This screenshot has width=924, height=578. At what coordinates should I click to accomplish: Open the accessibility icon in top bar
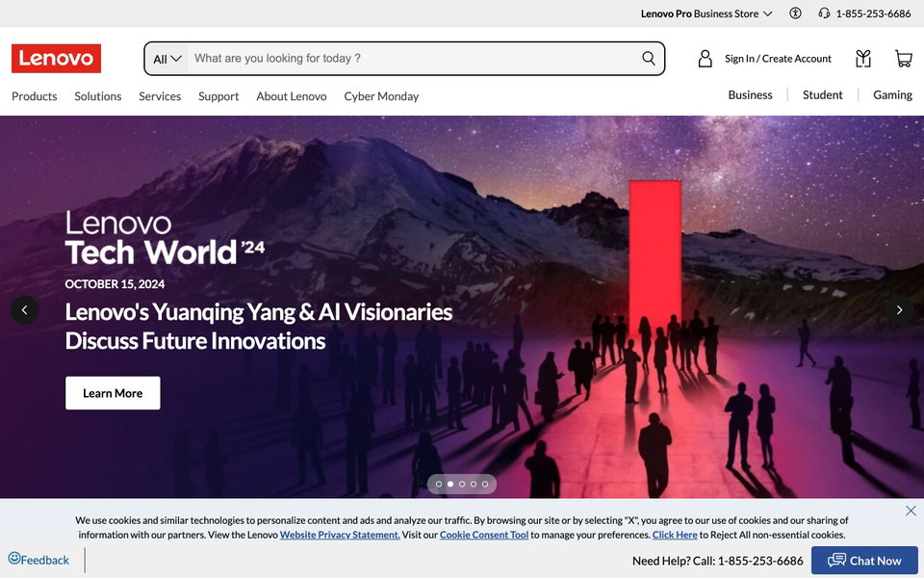796,13
